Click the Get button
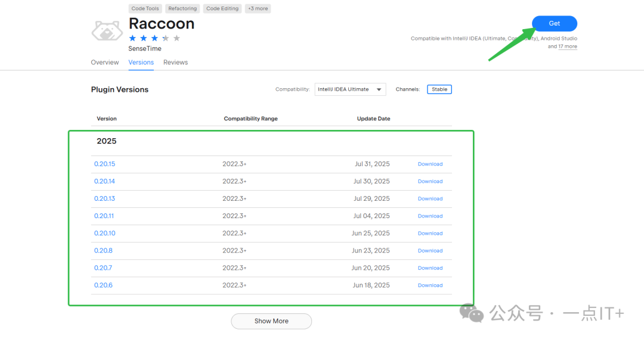644x339 pixels. [555, 23]
